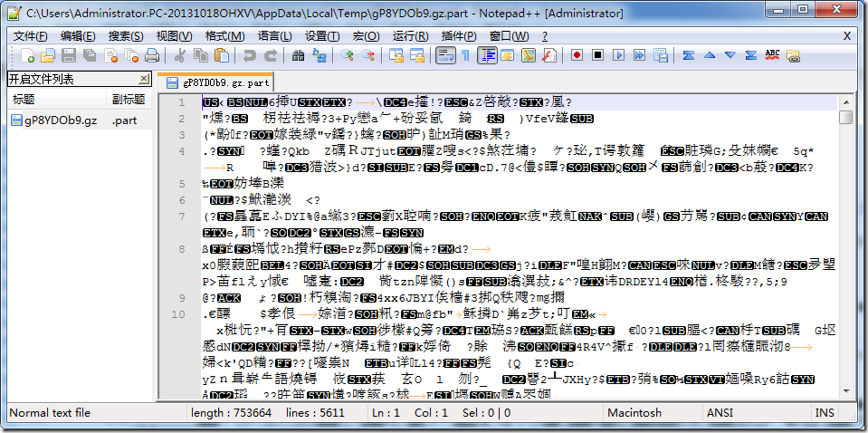868x433 pixels.
Task: Click the vertical scrollbar up arrow
Action: pyautogui.click(x=845, y=101)
